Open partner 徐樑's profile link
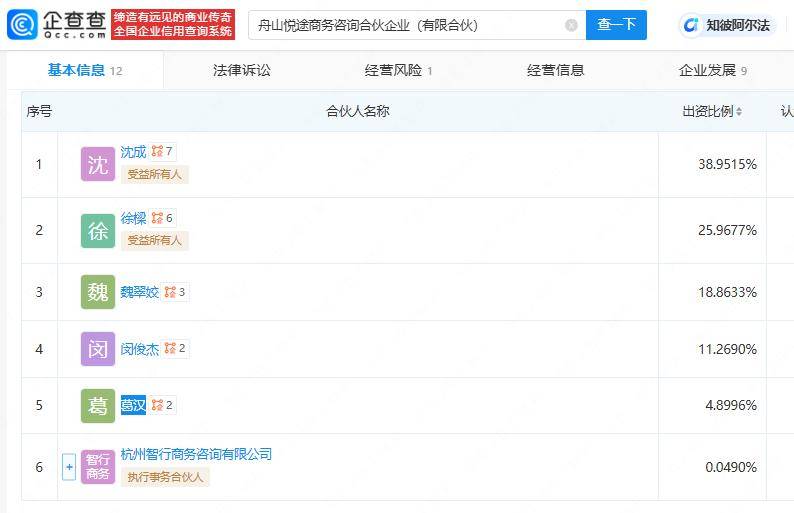 point(133,218)
